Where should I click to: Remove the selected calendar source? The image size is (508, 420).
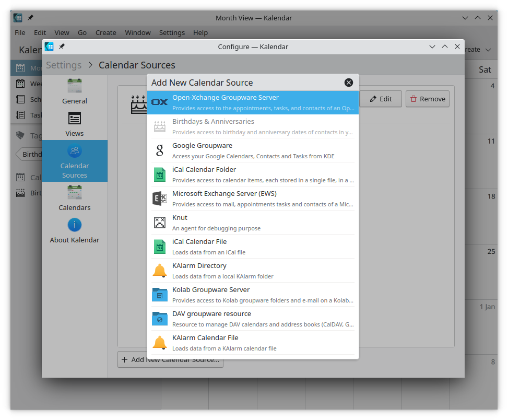tap(427, 99)
